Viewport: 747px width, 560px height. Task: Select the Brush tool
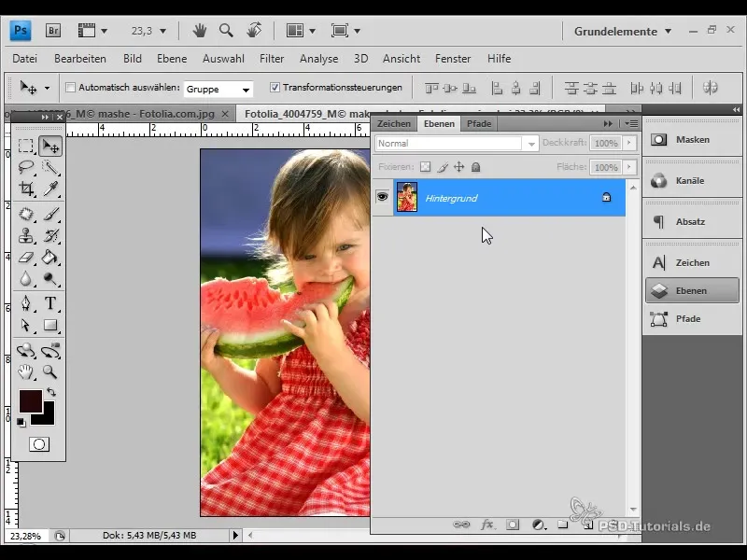50,215
